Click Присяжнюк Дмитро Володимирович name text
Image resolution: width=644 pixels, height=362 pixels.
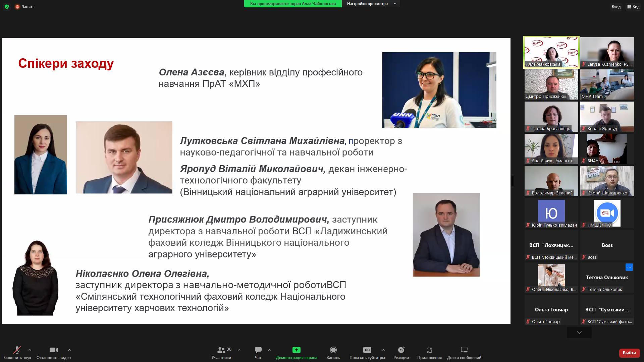(239, 220)
